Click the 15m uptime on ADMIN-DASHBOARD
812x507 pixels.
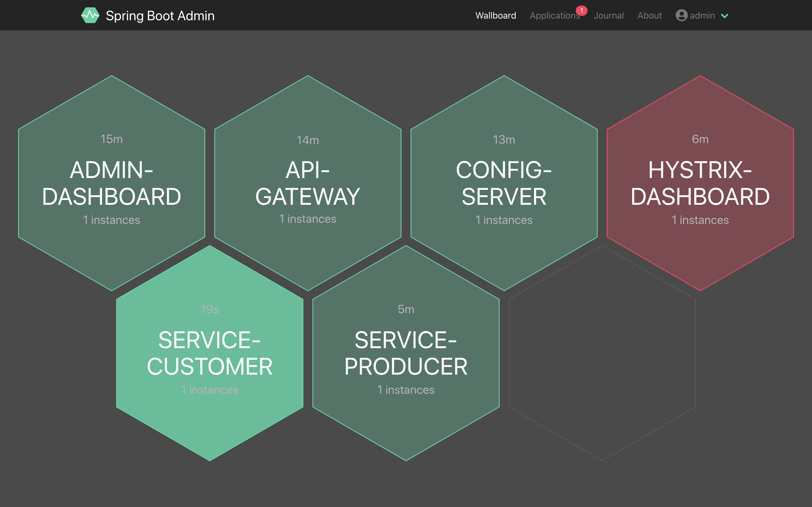[111, 139]
